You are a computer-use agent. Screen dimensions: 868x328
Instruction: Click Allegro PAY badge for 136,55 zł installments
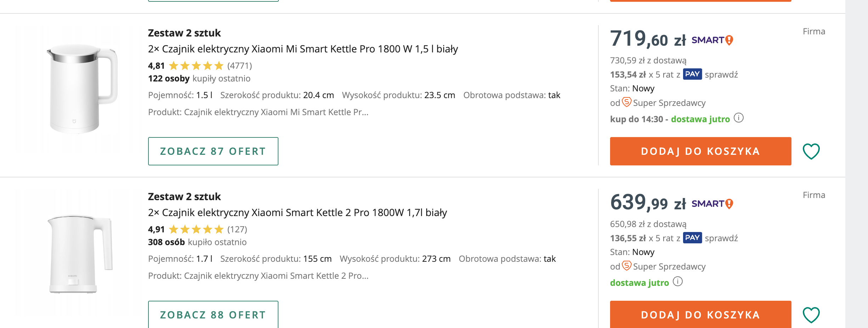pyautogui.click(x=692, y=238)
